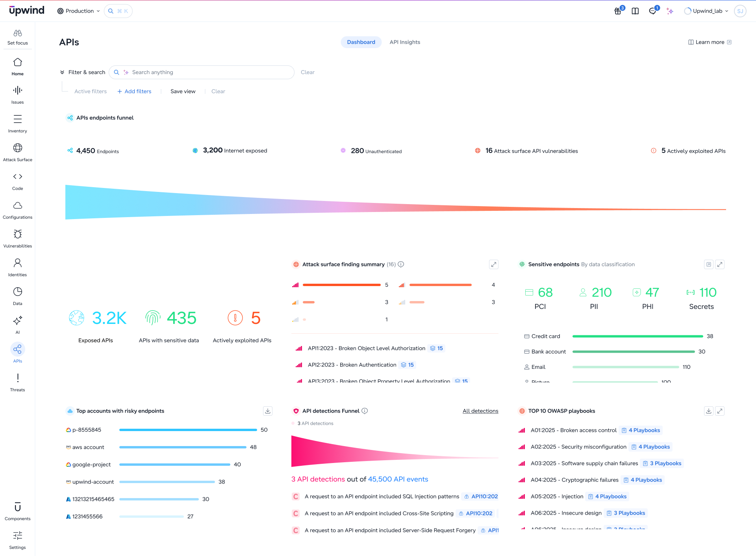
Task: Open 3 Playbooks for A03:2025 Software supply chain
Action: (x=662, y=463)
